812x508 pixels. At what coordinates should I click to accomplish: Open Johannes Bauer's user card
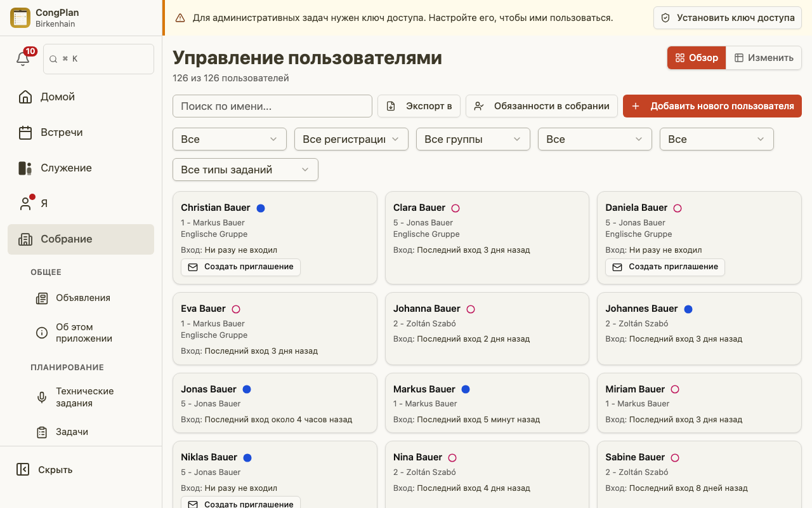699,328
